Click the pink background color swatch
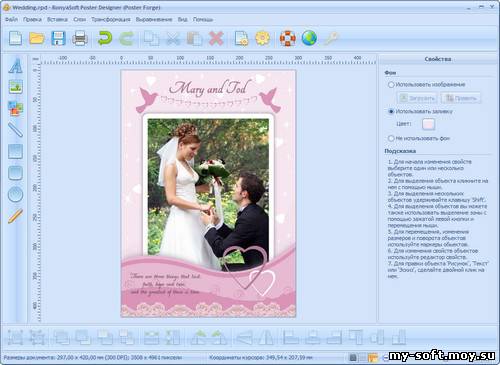This screenshot has width=500, height=365. 429,124
